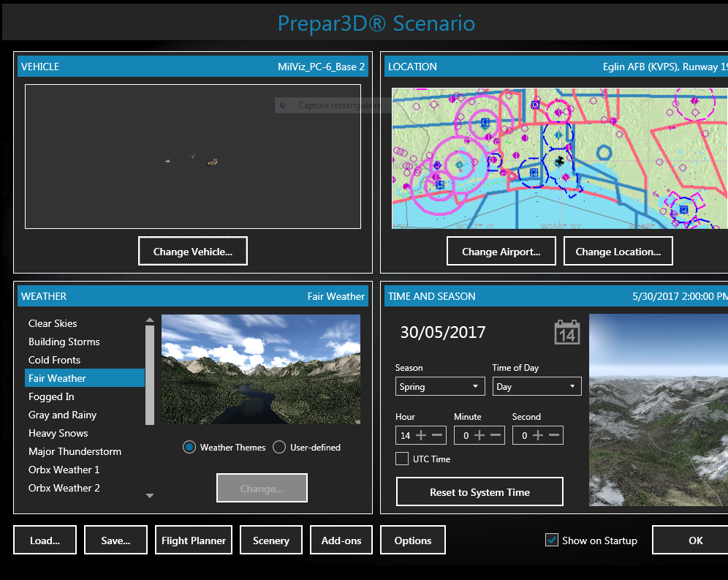Select Heavy Snows weather theme
The width and height of the screenshot is (728, 580).
[x=85, y=433]
